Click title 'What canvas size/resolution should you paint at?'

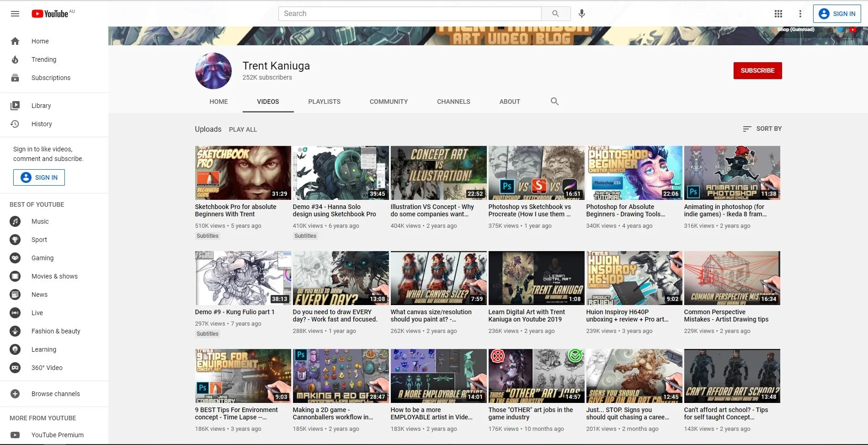coord(431,316)
